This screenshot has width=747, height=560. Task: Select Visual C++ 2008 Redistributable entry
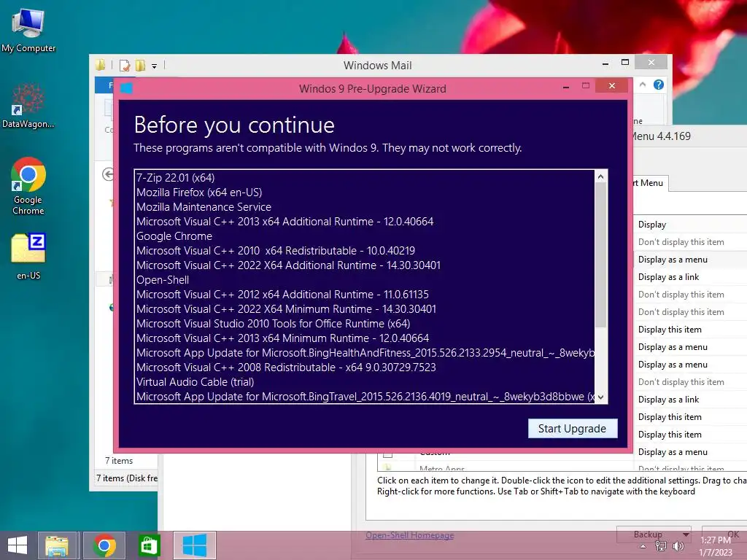[365, 367]
